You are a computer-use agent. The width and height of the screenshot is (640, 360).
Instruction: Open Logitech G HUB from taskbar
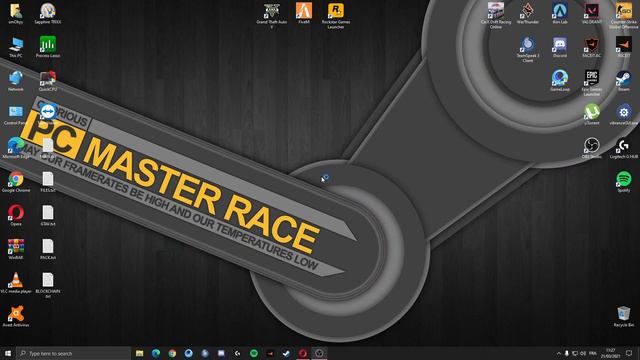click(x=238, y=353)
